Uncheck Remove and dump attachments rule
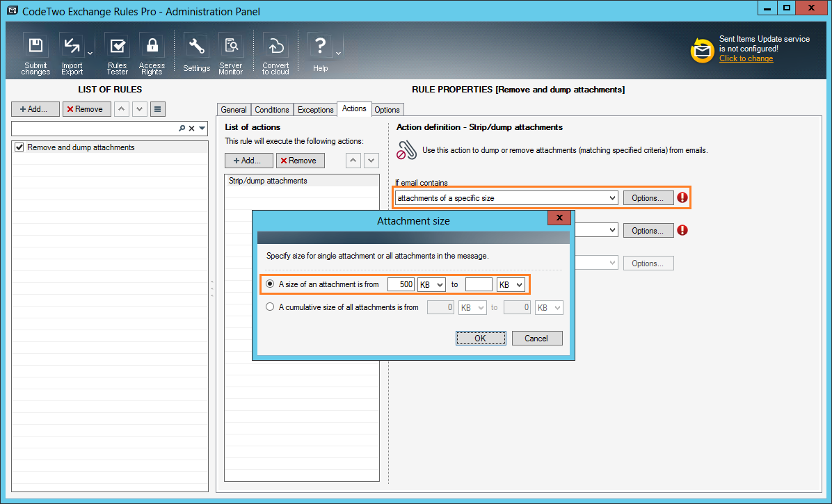This screenshot has height=504, width=832. 19,147
